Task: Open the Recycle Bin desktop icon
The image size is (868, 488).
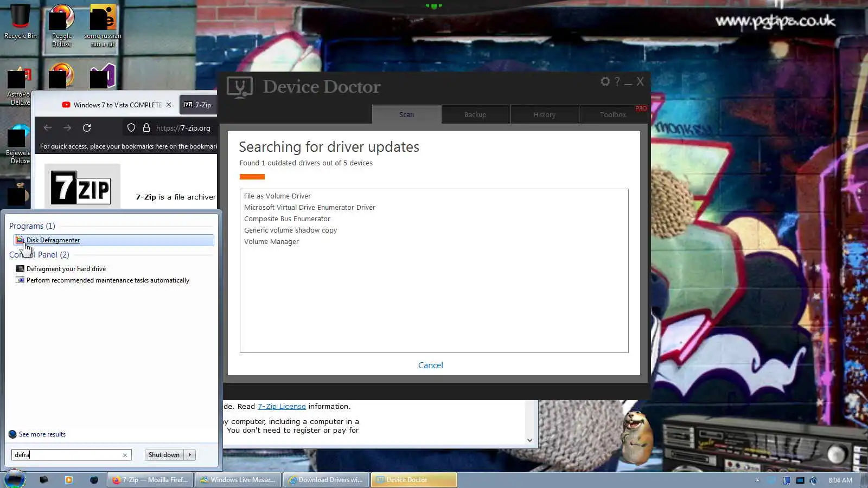Action: click(21, 22)
